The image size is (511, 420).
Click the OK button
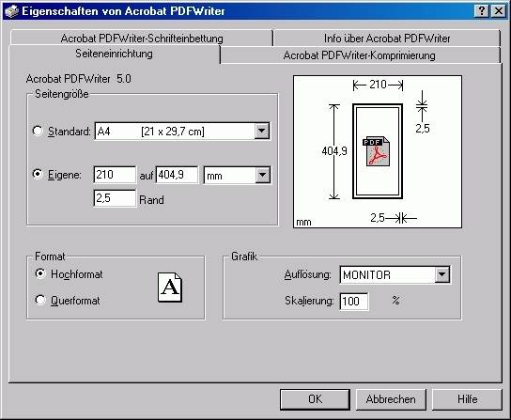coord(315,399)
